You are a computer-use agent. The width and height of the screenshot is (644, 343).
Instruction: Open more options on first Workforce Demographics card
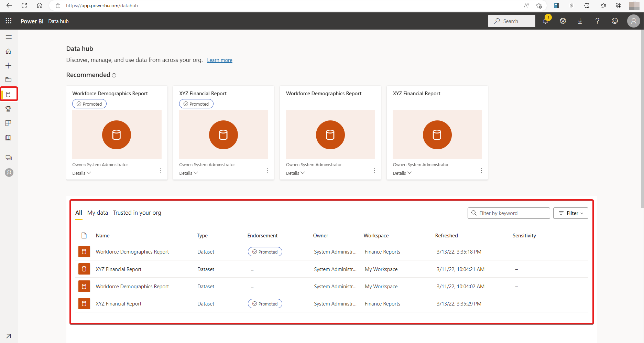click(161, 170)
